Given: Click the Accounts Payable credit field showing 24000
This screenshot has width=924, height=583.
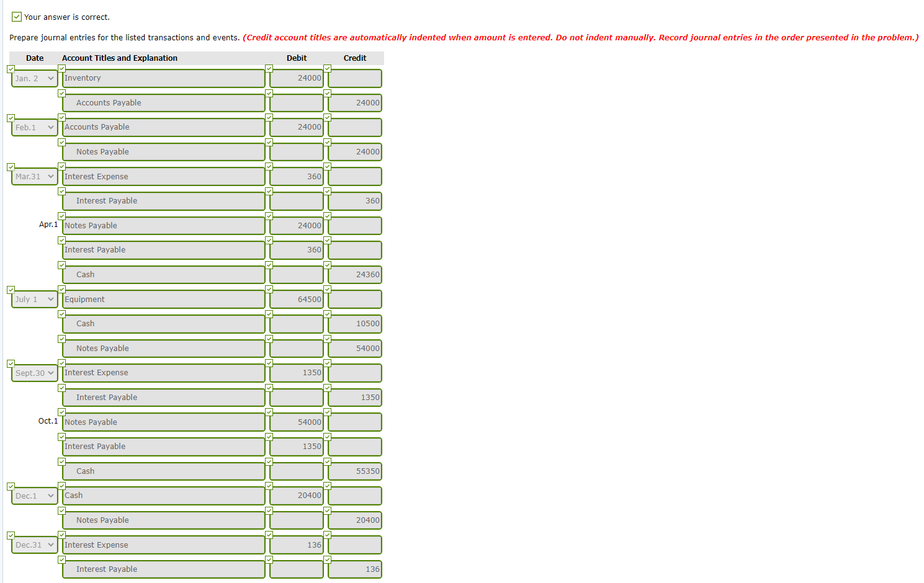Looking at the screenshot, I should coord(354,102).
